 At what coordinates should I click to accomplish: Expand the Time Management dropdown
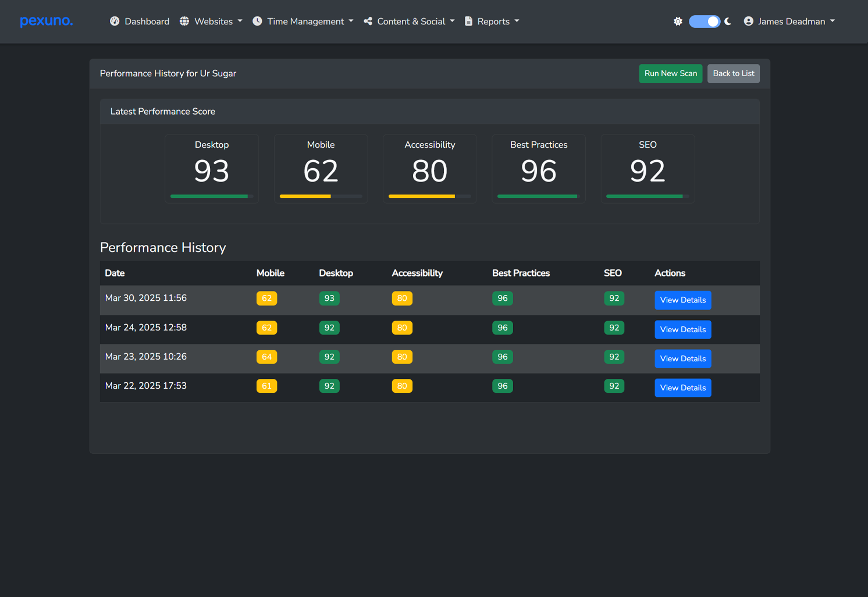pos(303,22)
